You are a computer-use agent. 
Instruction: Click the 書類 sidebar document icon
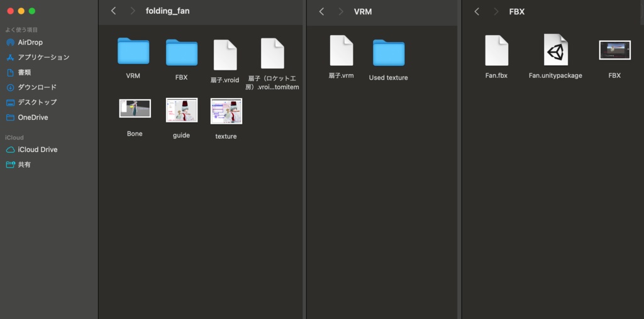click(x=10, y=73)
